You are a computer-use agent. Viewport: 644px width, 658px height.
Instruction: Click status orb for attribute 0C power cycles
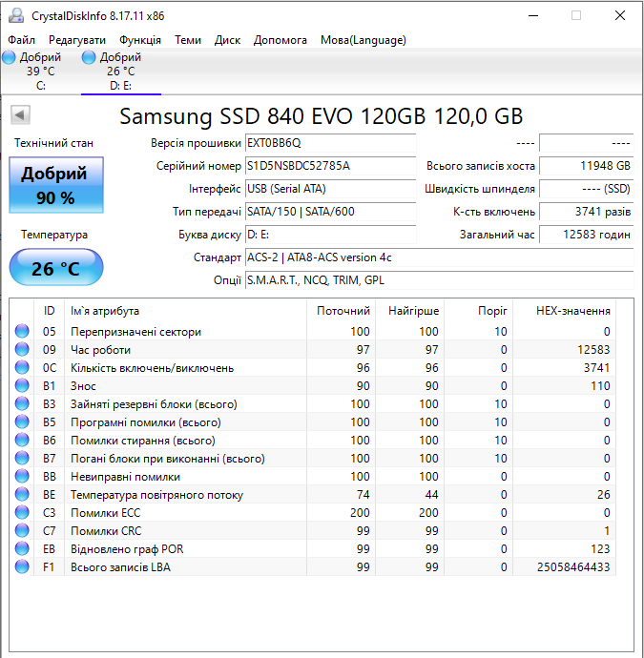point(22,367)
